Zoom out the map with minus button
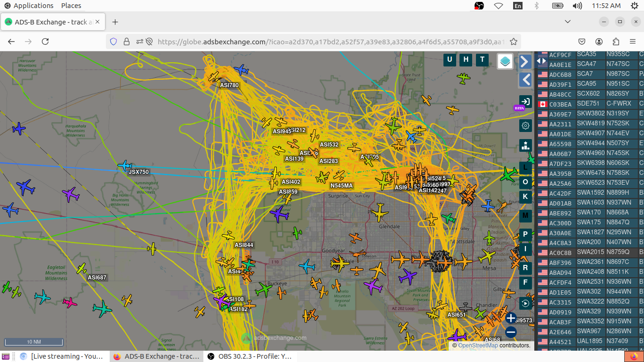The image size is (644, 362). pyautogui.click(x=511, y=333)
